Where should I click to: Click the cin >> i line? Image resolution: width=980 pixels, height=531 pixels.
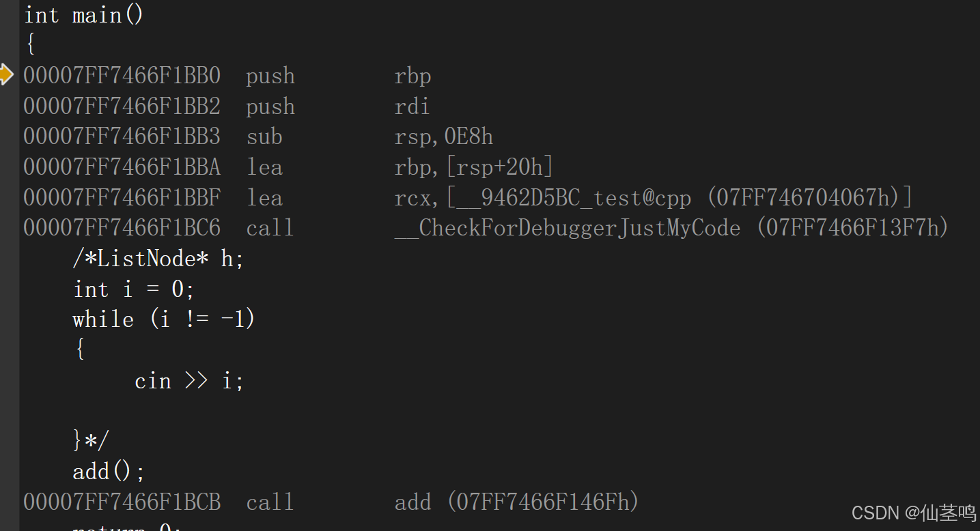[x=189, y=381]
